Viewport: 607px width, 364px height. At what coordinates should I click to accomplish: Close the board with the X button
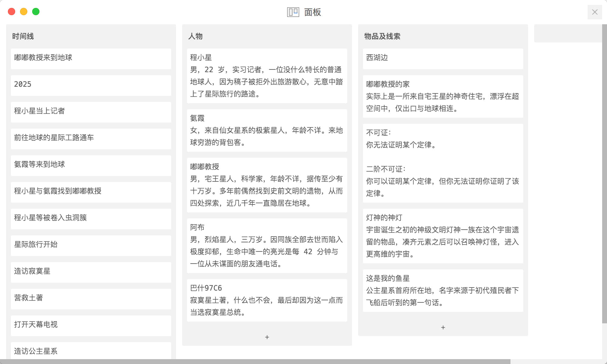point(595,12)
